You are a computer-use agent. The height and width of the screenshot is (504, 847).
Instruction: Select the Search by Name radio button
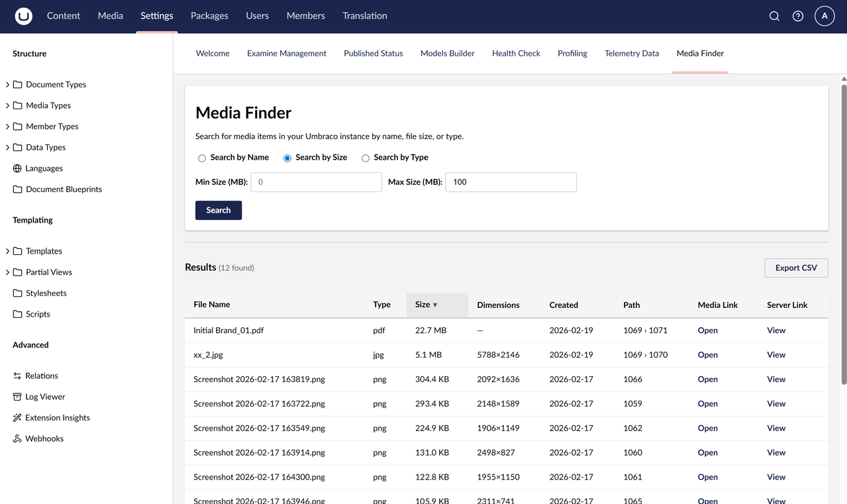pos(202,158)
